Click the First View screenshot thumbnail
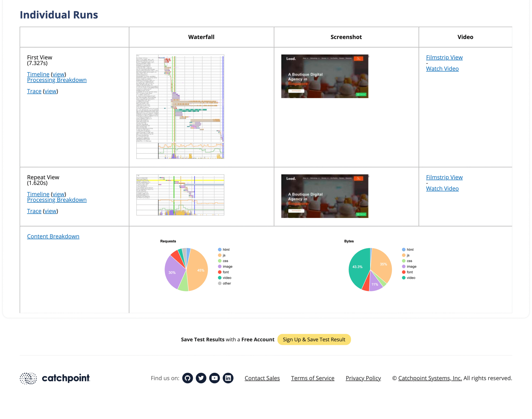 click(x=325, y=76)
